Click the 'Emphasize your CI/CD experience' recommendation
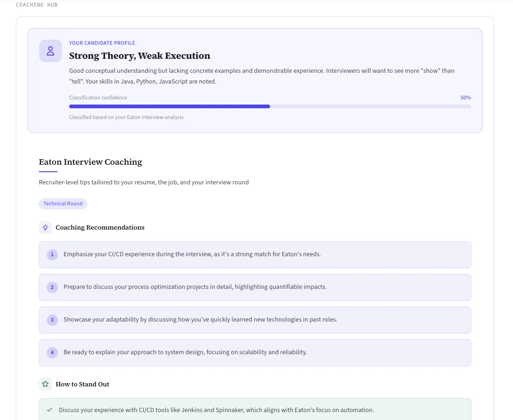Screen dimensions: 513x420 tap(255, 255)
